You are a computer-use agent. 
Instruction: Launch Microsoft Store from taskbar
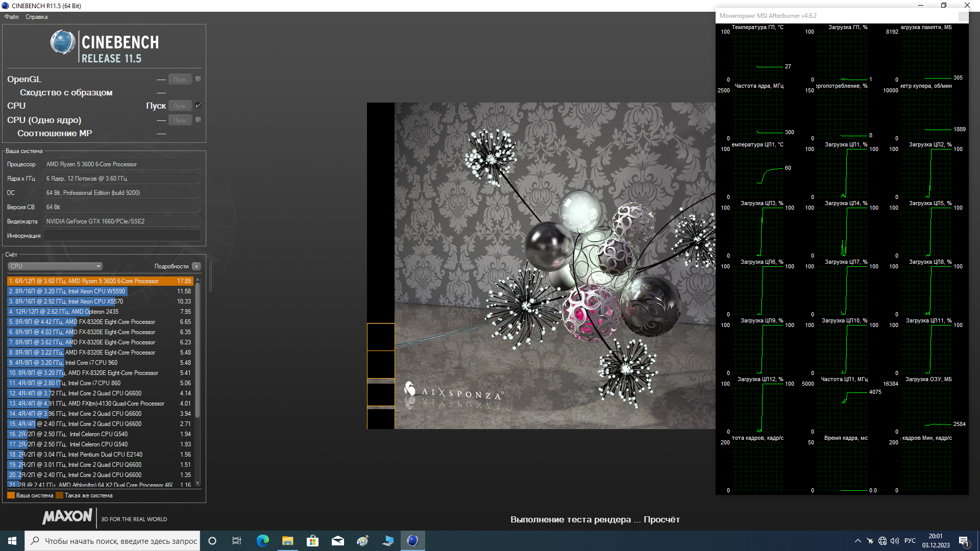tap(312, 541)
